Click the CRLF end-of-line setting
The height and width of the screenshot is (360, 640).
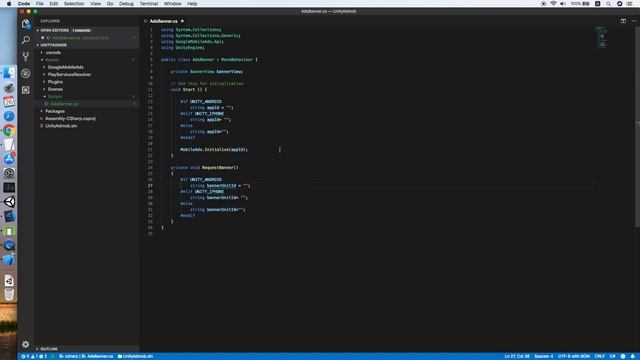pyautogui.click(x=600, y=356)
